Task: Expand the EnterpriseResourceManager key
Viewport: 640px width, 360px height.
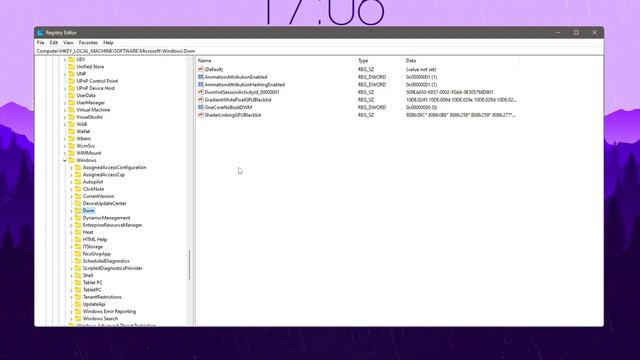Action: pyautogui.click(x=71, y=225)
